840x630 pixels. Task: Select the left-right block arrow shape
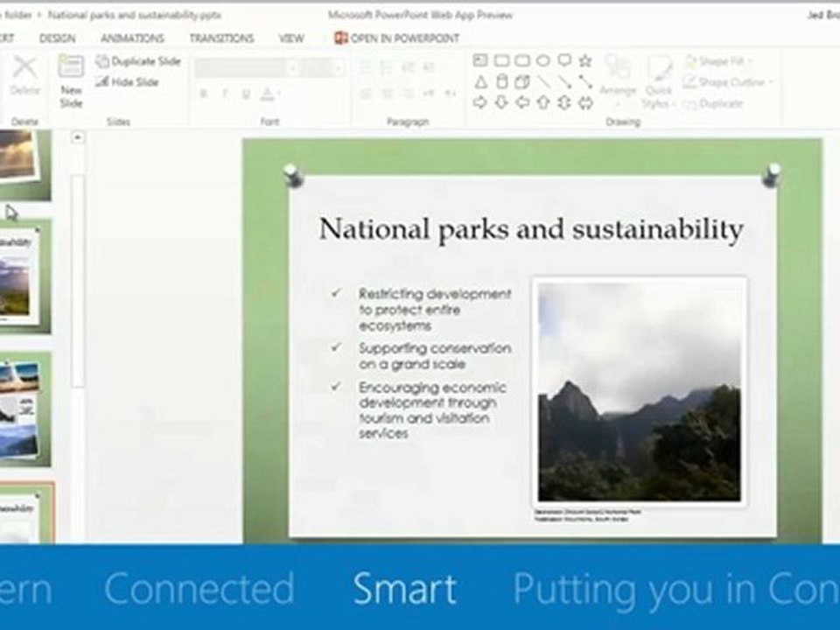point(585,102)
